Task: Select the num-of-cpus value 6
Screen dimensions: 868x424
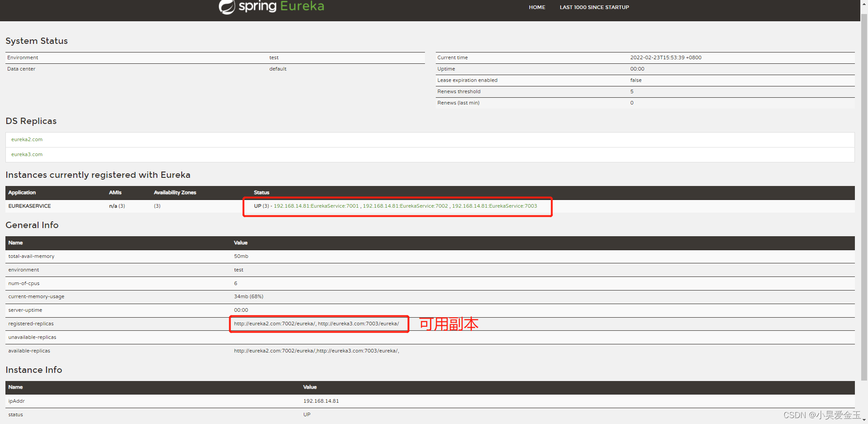Action: click(x=236, y=283)
